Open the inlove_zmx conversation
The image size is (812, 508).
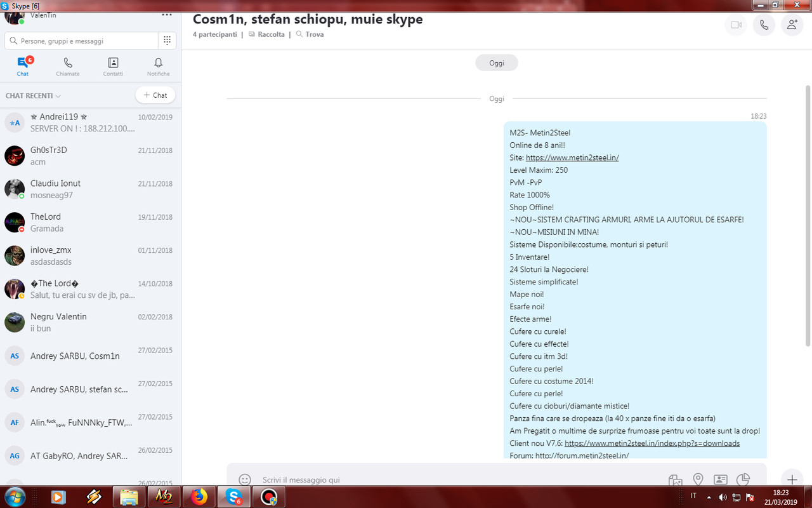[x=91, y=256]
